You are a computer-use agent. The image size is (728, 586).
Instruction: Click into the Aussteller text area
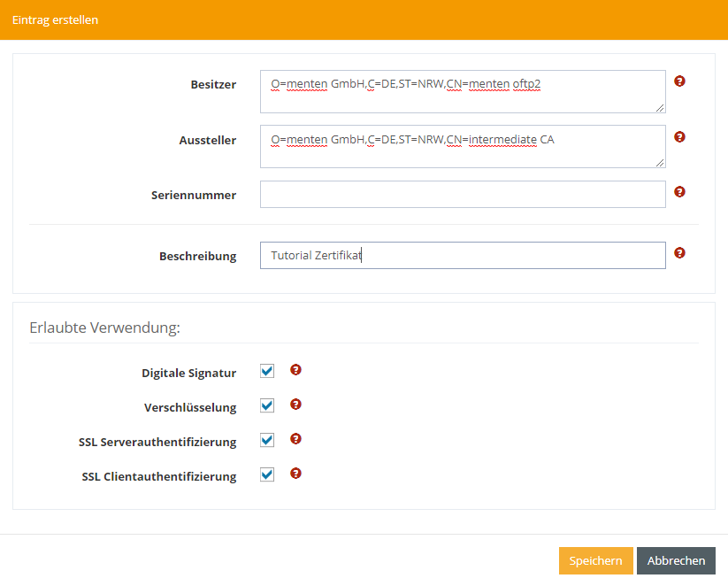click(462, 147)
